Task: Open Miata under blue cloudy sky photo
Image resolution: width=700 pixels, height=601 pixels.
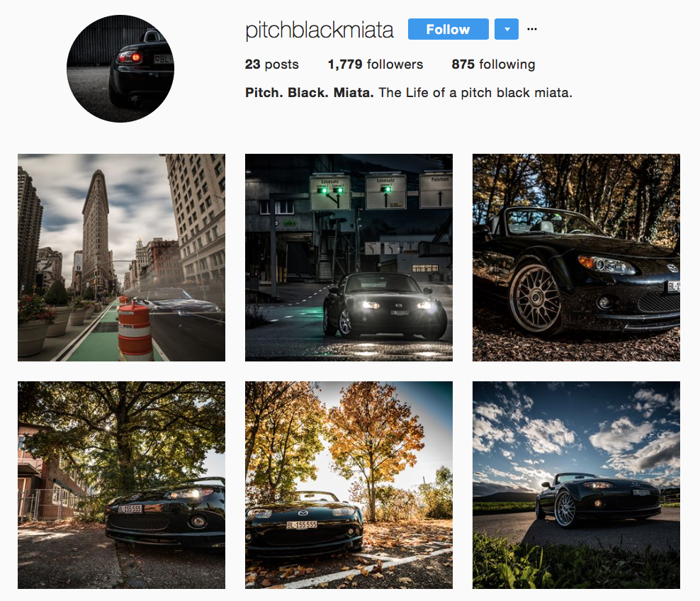Action: [576, 485]
